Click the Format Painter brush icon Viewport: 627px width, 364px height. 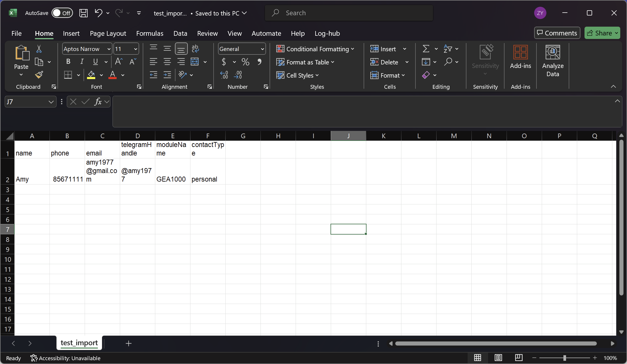pos(39,75)
